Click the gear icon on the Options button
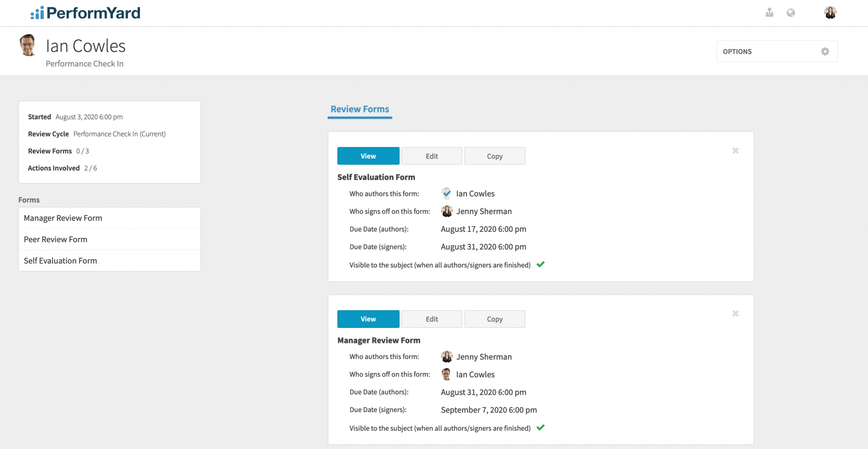The height and width of the screenshot is (449, 868). pos(825,51)
